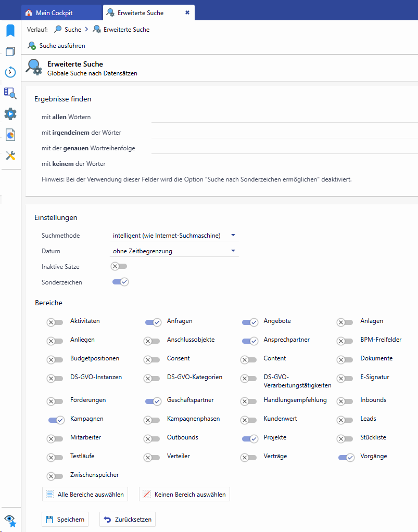Click the wrench and screwdriver tools icon

click(x=10, y=155)
